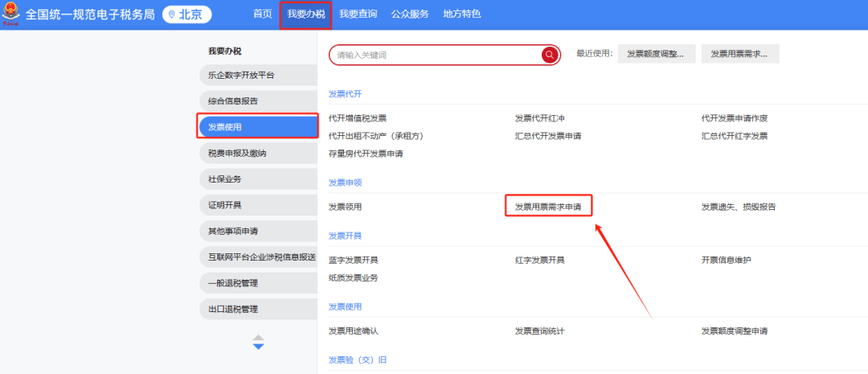Open 乐企数字开放平台 in the sidebar

(x=257, y=75)
